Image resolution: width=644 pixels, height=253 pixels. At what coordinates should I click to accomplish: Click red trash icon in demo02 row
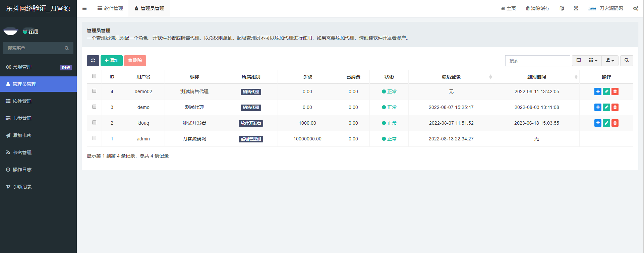(615, 91)
